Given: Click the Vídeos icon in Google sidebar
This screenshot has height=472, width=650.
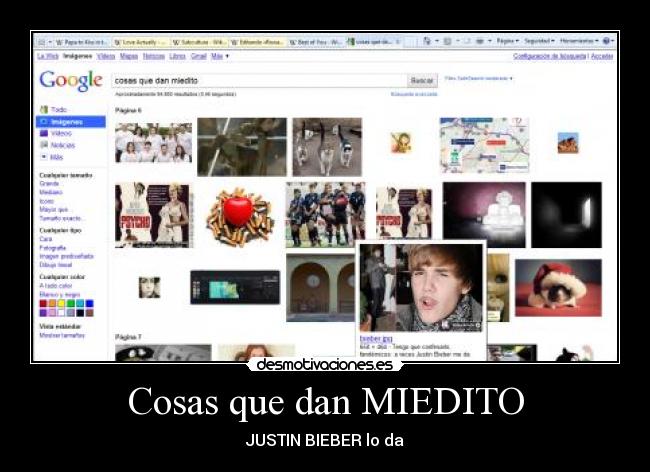Looking at the screenshot, I should 44,133.
